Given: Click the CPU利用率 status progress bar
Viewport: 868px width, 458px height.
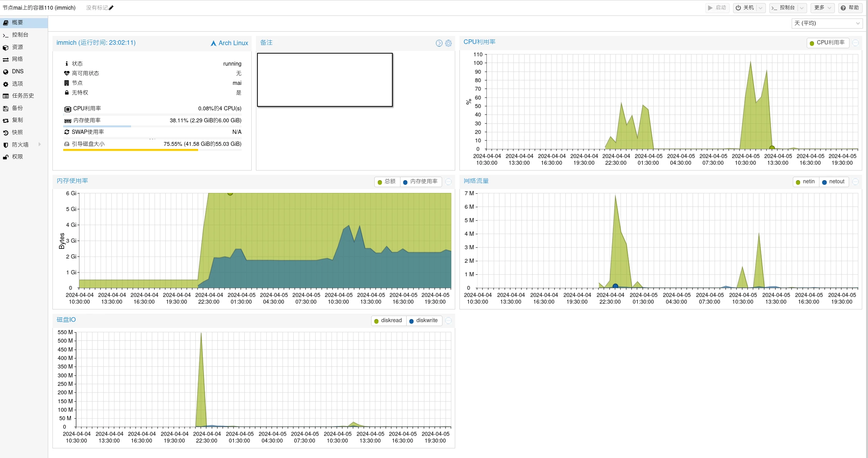Looking at the screenshot, I should click(152, 115).
